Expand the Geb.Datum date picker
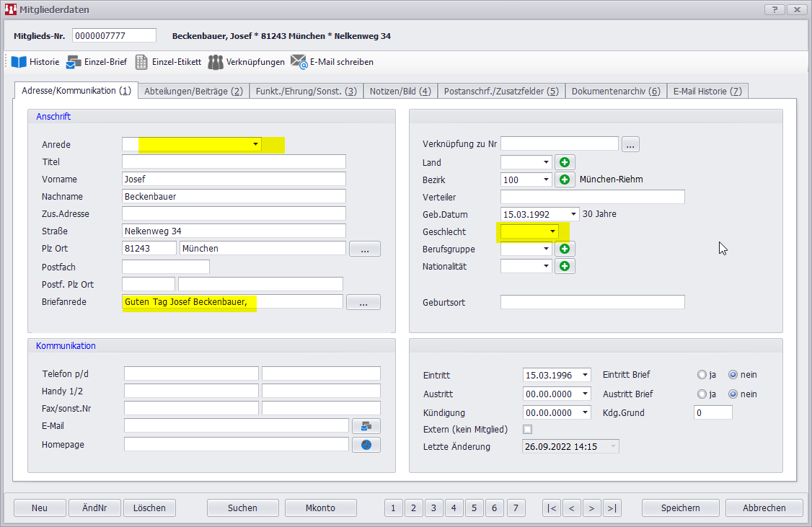This screenshot has width=812, height=527. click(x=573, y=214)
